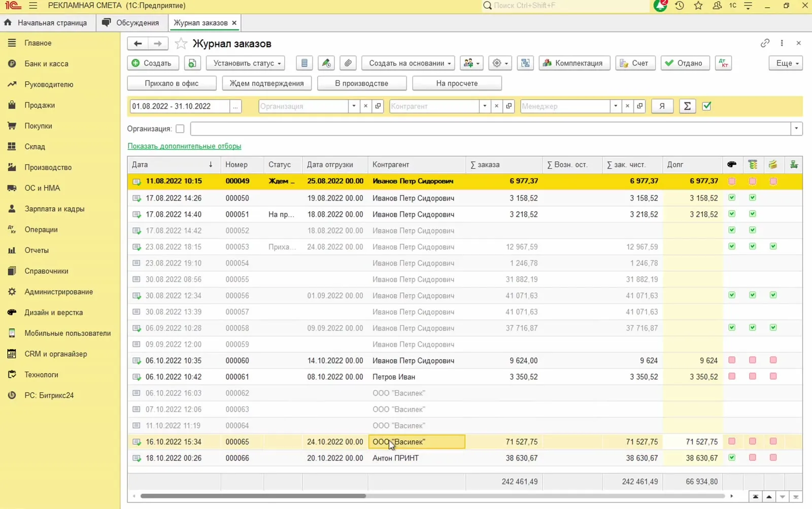Image resolution: width=812 pixels, height=509 pixels.
Task: Click the Отдано button
Action: (685, 63)
